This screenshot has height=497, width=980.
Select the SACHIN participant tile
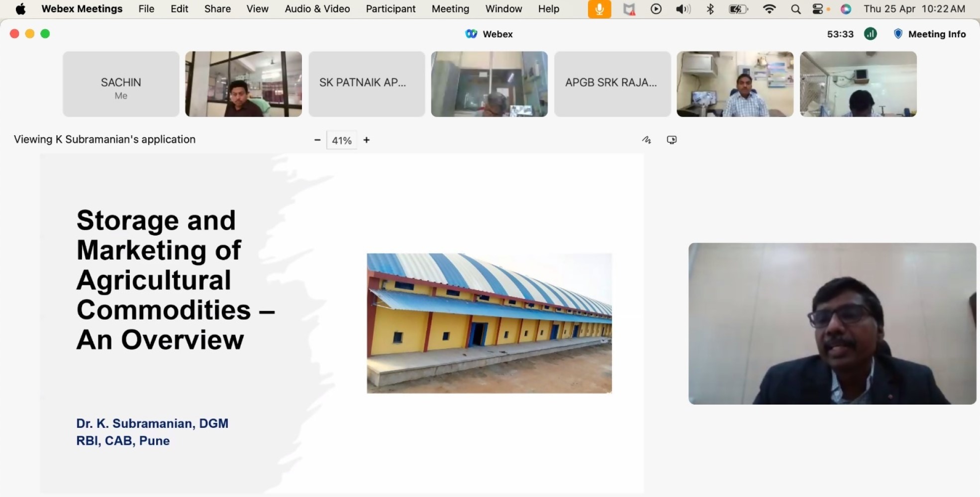coord(121,84)
